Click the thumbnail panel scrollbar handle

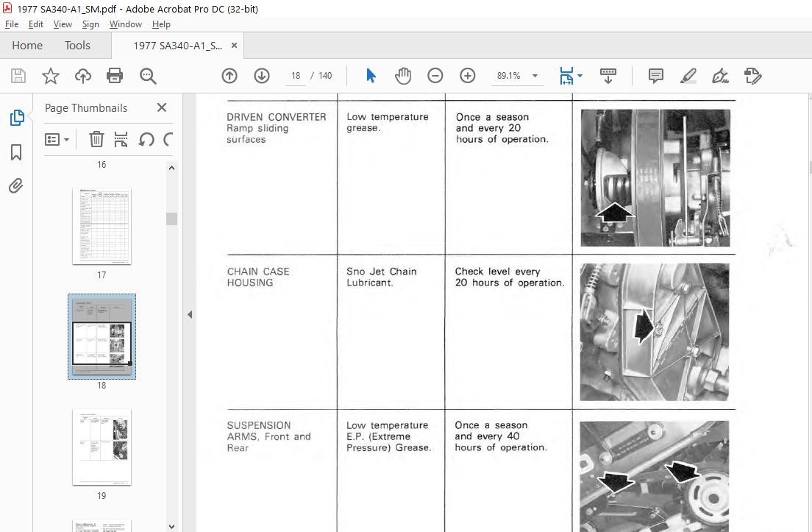172,219
